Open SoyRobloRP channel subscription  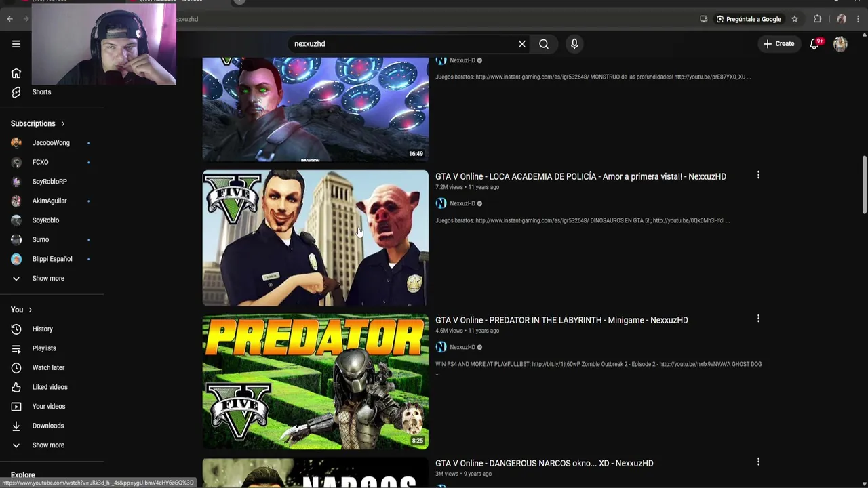tap(51, 182)
